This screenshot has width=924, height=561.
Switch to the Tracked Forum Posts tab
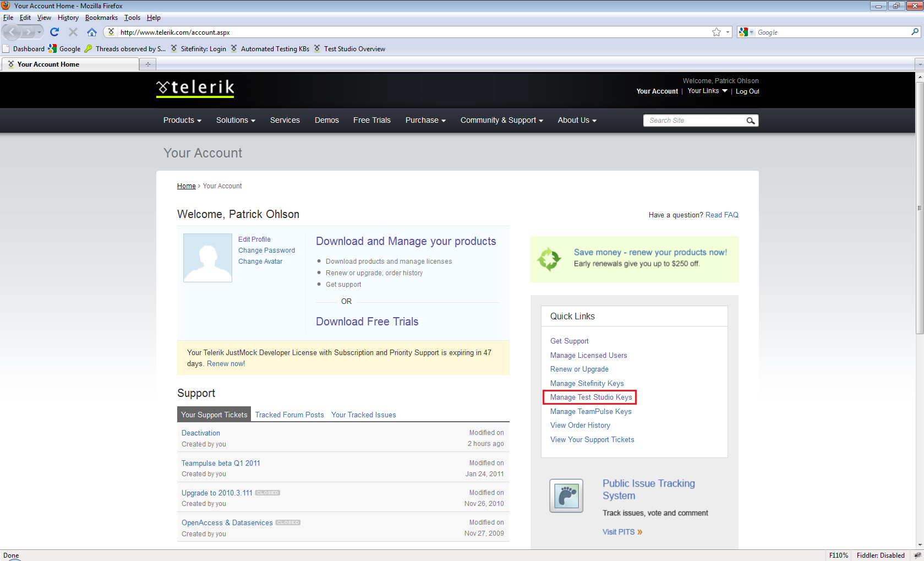[289, 415]
